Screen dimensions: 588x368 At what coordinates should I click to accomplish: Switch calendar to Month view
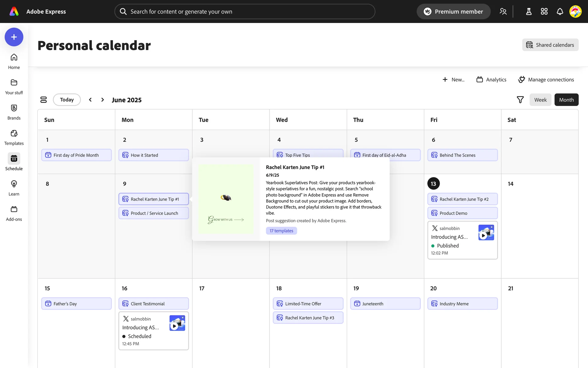click(566, 100)
